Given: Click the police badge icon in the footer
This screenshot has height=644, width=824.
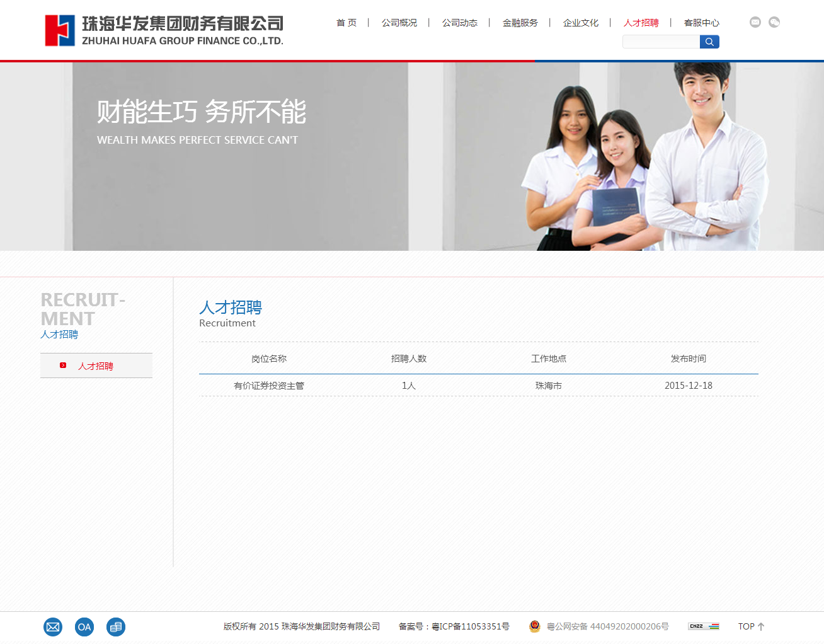Looking at the screenshot, I should point(534,626).
